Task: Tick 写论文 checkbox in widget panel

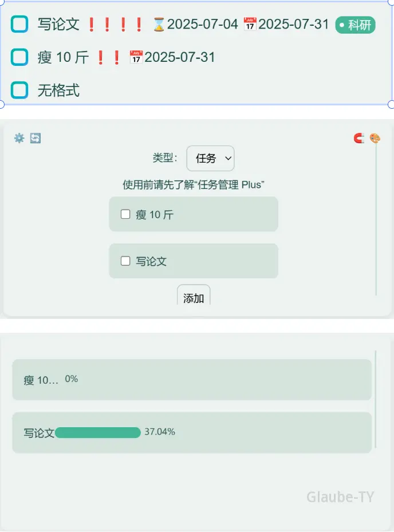Action: (x=125, y=261)
